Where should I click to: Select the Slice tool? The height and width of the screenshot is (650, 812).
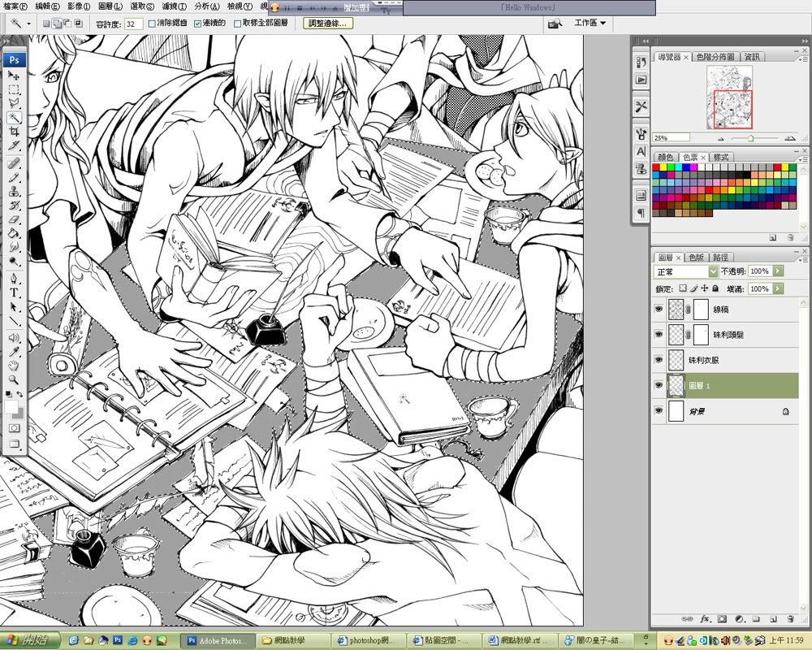tap(14, 145)
